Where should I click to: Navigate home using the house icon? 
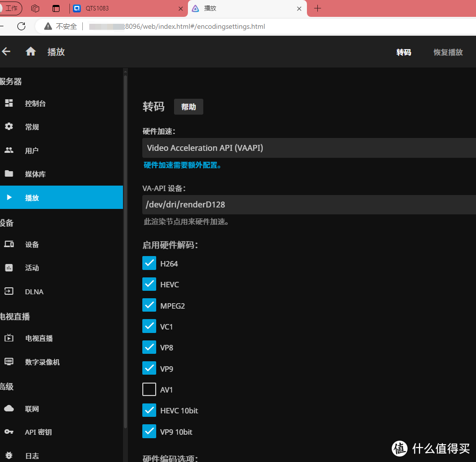tap(30, 52)
